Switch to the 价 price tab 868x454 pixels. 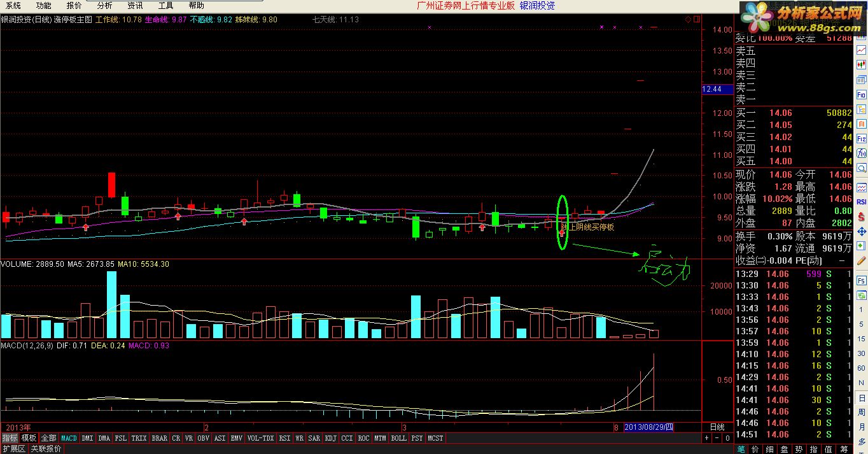(755, 450)
